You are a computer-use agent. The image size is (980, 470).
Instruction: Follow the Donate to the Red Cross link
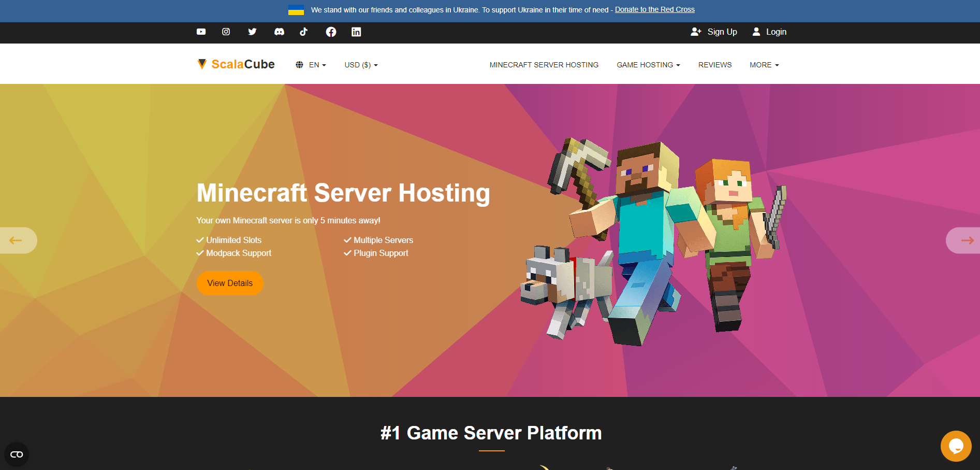[x=654, y=9]
